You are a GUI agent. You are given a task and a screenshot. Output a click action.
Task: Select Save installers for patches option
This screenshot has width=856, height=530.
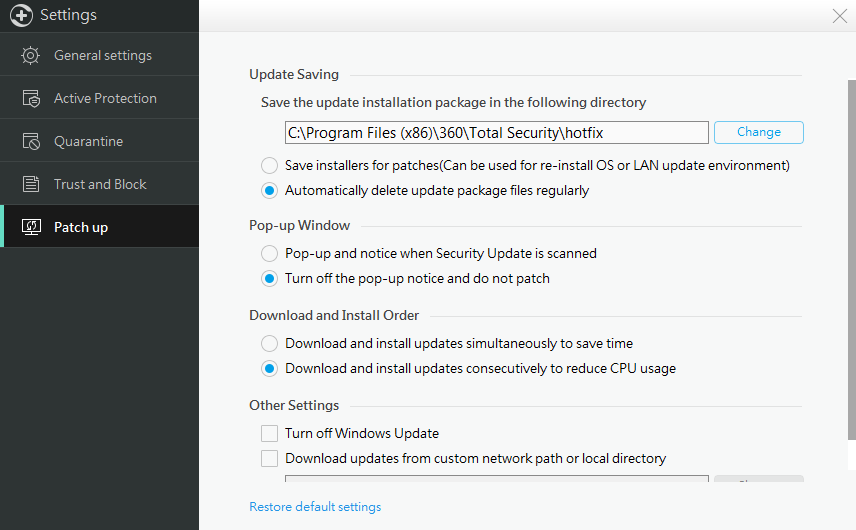point(269,165)
